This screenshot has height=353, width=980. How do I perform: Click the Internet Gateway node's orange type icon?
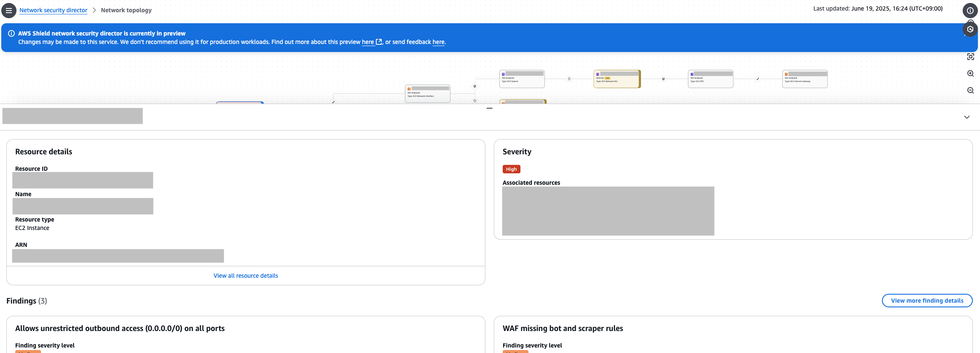786,74
